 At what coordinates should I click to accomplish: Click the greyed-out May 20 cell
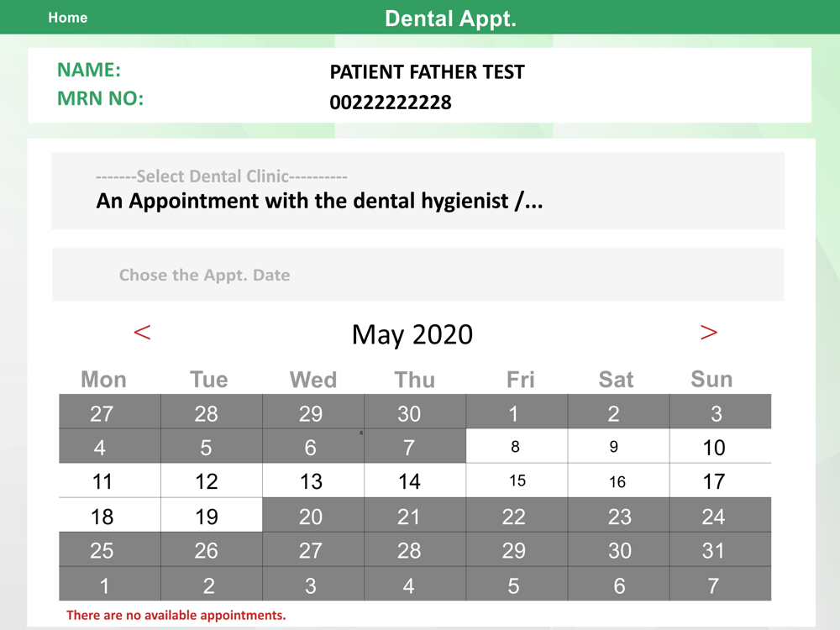point(311,516)
